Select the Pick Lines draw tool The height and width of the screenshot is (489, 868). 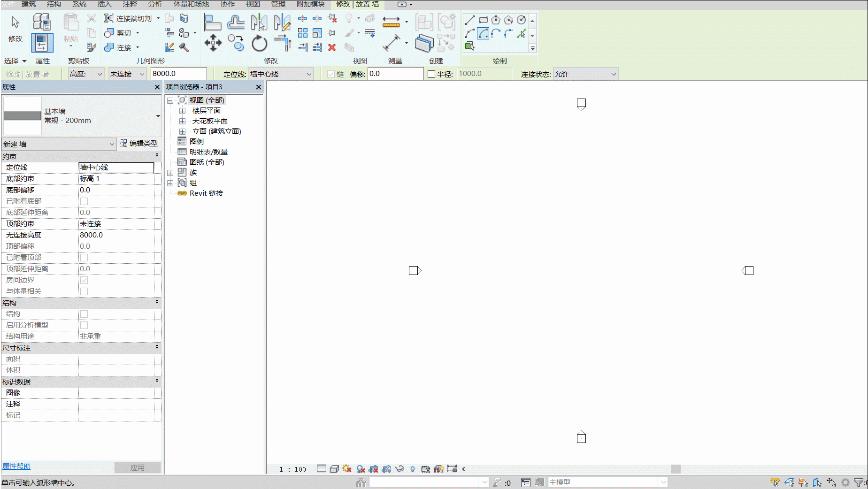coord(521,34)
